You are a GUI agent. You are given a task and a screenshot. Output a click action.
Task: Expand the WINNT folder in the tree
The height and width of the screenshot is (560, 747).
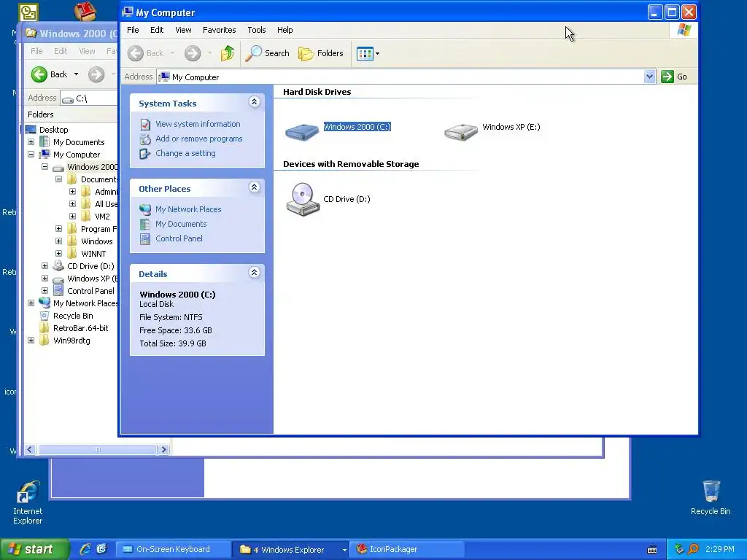58,253
